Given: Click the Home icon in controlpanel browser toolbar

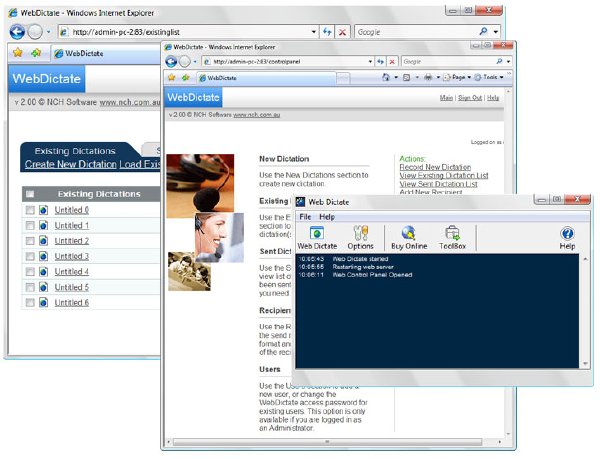Looking at the screenshot, I should pos(386,77).
